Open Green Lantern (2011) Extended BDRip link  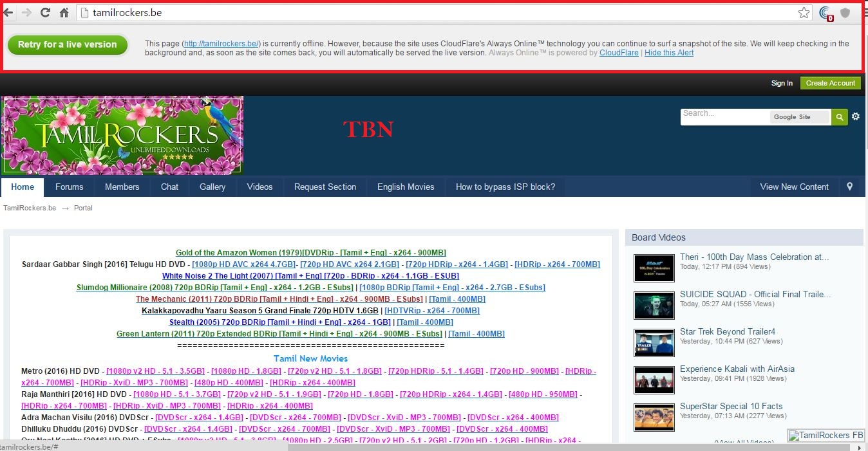coord(279,334)
